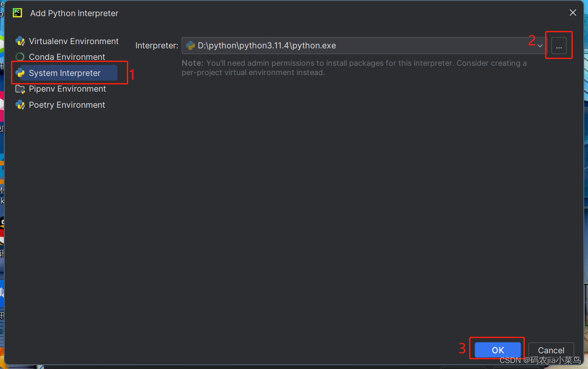Click the Python icon in the interpreter field

point(190,45)
